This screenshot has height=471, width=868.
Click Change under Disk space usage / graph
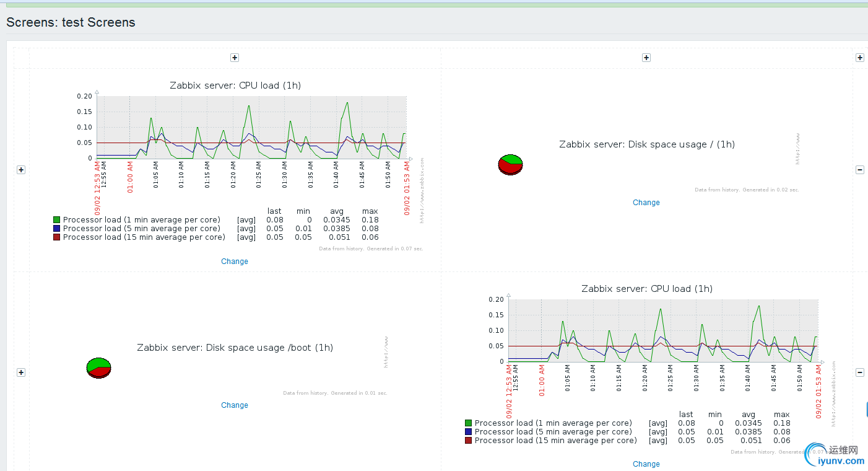[646, 203]
